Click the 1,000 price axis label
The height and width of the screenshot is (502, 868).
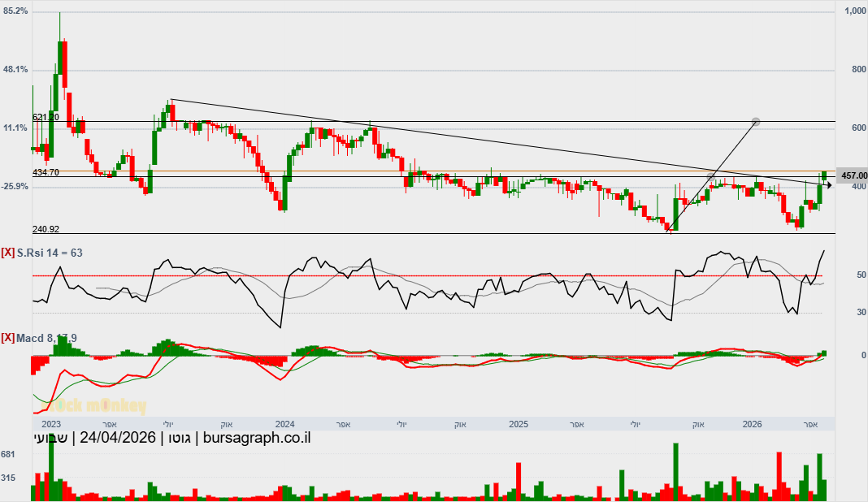coord(856,11)
